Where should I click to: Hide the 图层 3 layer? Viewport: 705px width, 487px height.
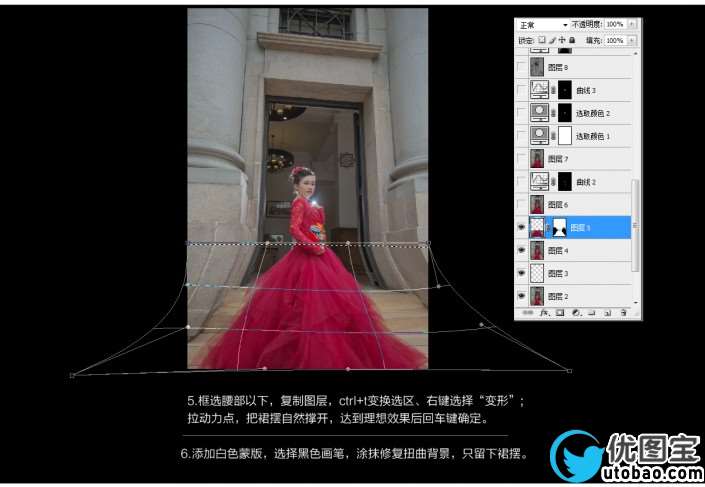522,273
